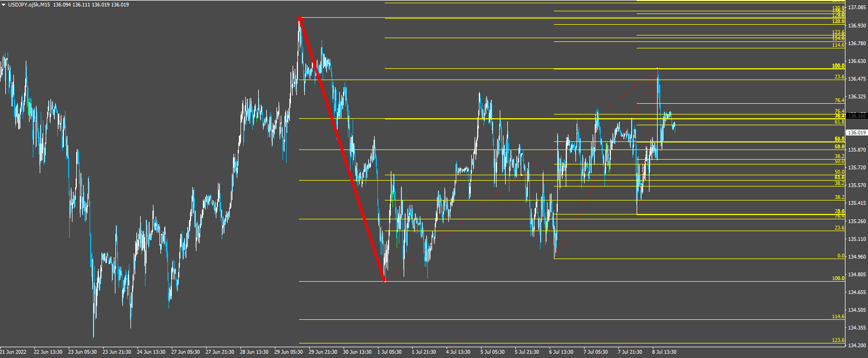Click the 135.260 price axis label
Viewport: 868px width, 358px height.
point(857,221)
